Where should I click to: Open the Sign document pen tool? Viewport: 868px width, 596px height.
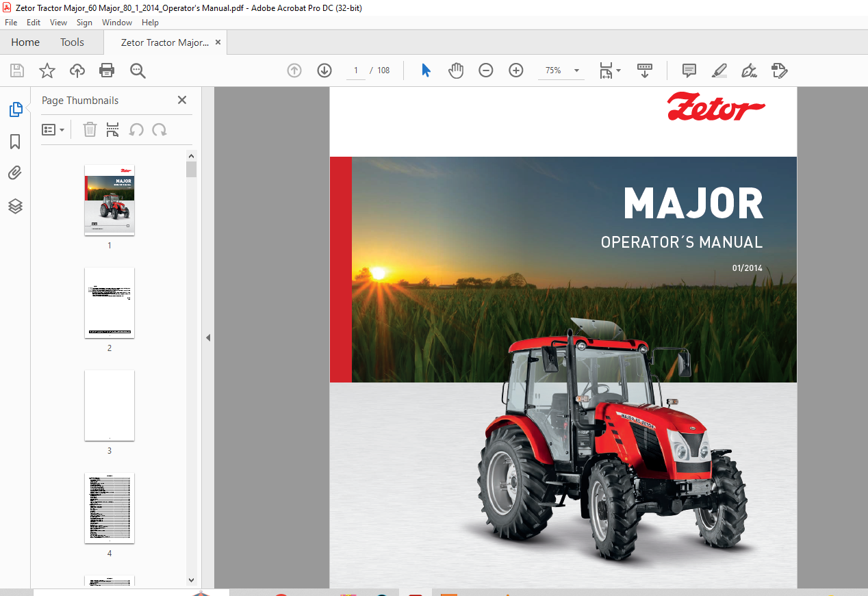[x=750, y=70]
